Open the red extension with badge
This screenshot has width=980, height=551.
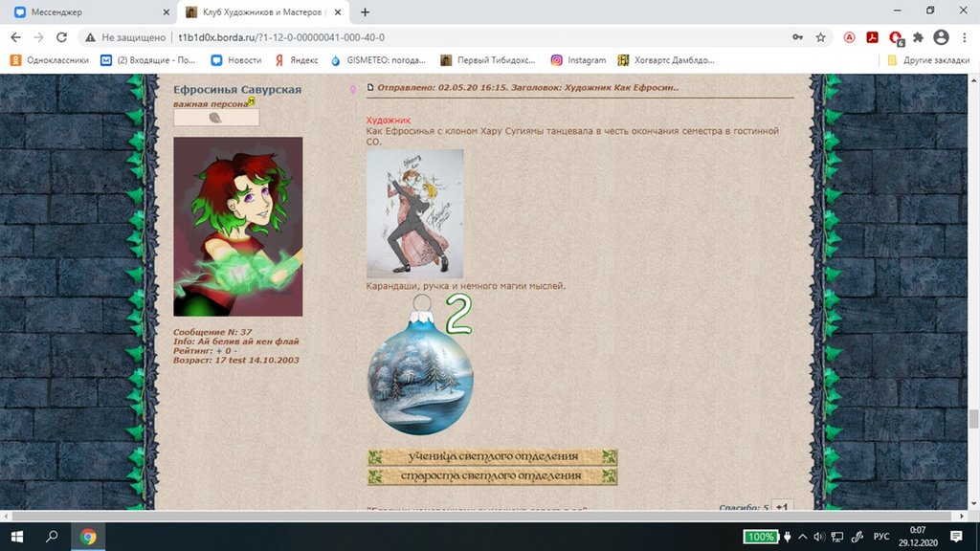pyautogui.click(x=896, y=38)
